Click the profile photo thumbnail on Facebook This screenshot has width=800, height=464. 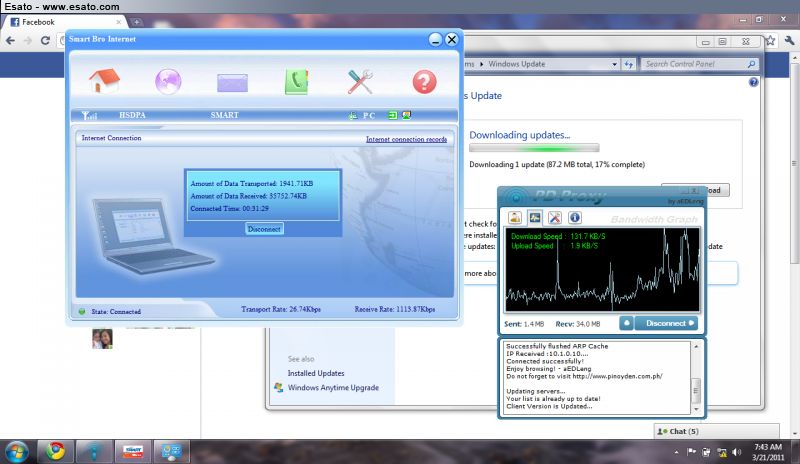click(102, 339)
